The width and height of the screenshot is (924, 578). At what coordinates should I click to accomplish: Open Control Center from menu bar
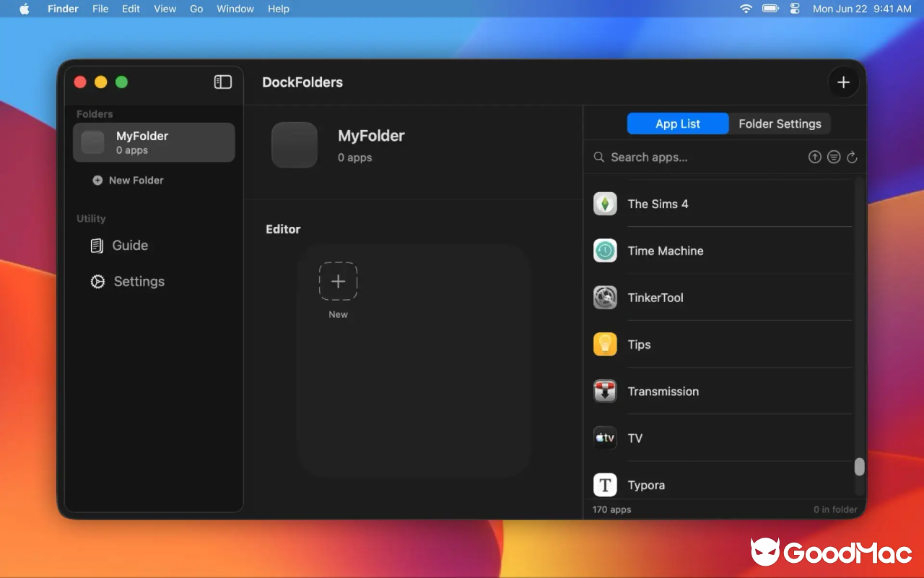click(796, 9)
